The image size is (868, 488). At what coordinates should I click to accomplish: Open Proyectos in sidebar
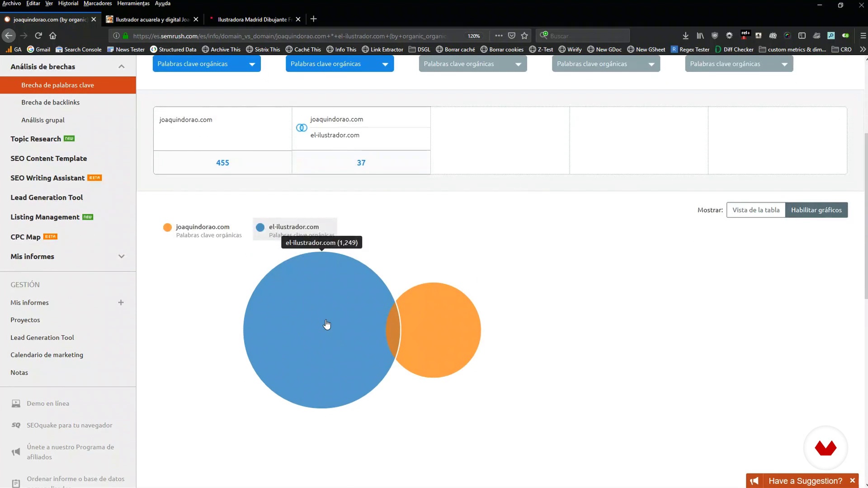pos(25,319)
